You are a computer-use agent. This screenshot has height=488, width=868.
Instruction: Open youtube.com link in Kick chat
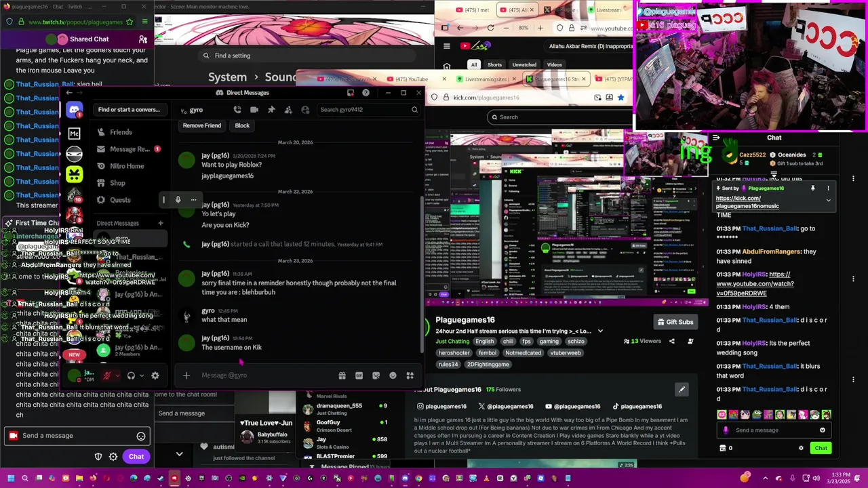pyautogui.click(x=755, y=284)
